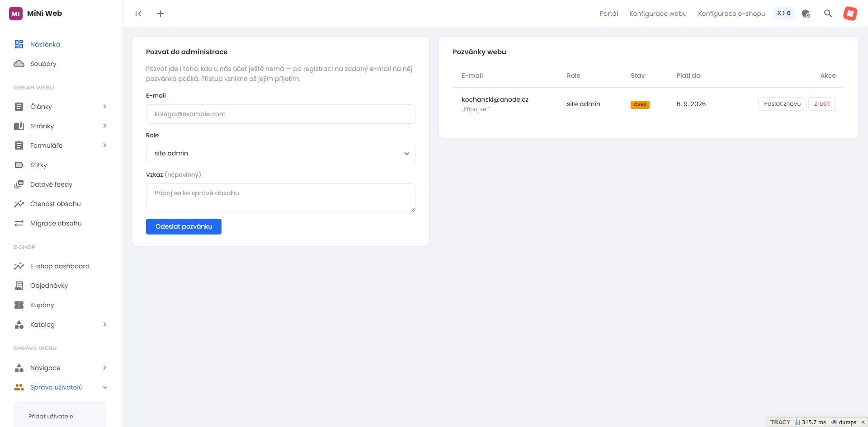Collapse the Správa uživatelů submenu
This screenshot has width=868, height=427.
[105, 388]
